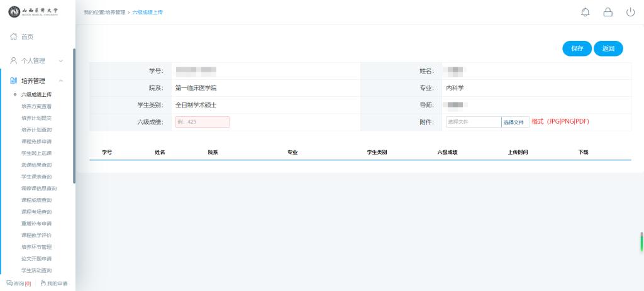644x291 pixels.
Task: Open 课程成绩查询 menu item
Action: [36, 200]
